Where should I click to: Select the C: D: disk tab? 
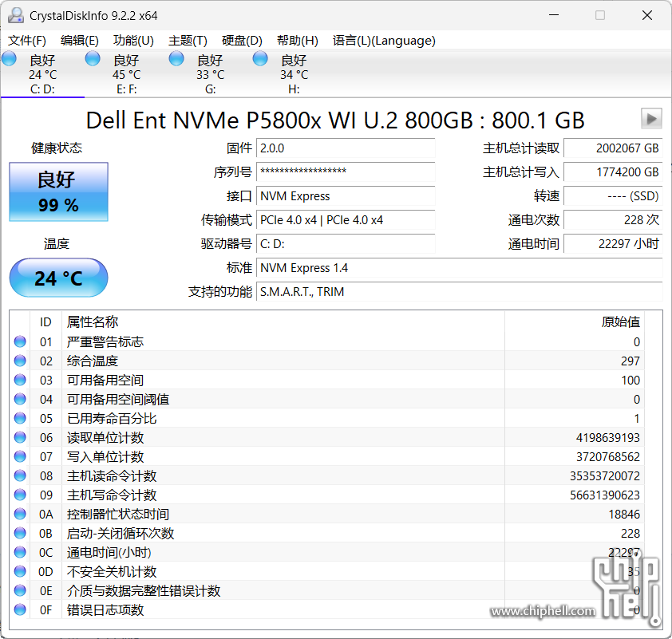[x=42, y=74]
